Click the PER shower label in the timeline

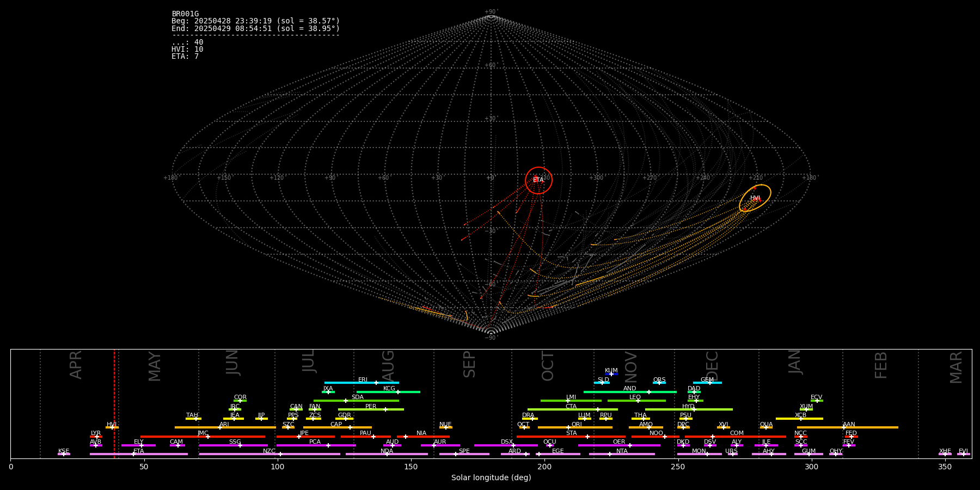coord(371,407)
